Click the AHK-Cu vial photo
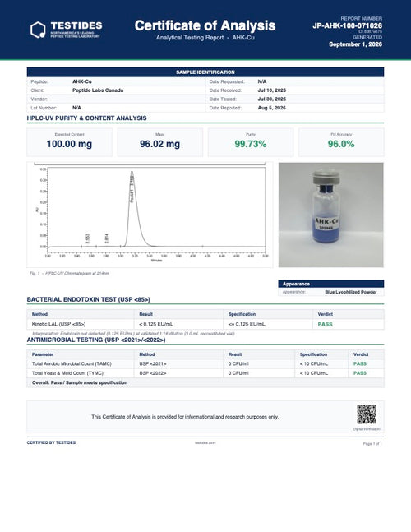This screenshot has height=532, width=411. click(x=331, y=215)
